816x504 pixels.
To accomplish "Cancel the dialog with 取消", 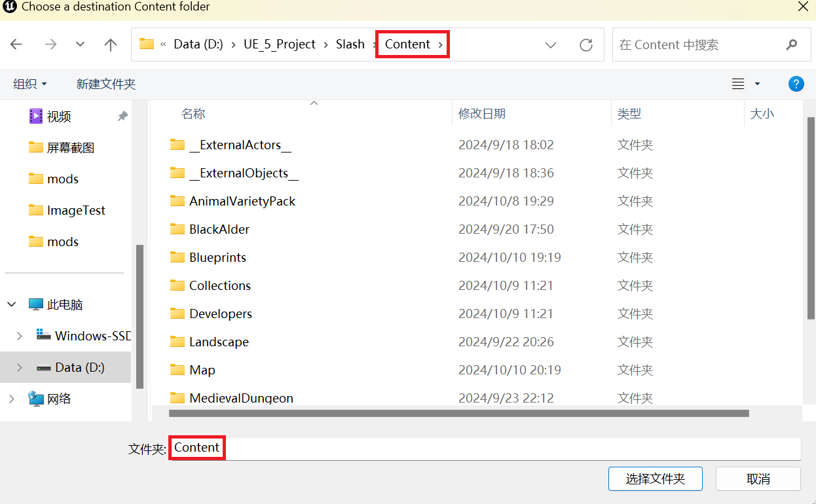I will coord(758,479).
